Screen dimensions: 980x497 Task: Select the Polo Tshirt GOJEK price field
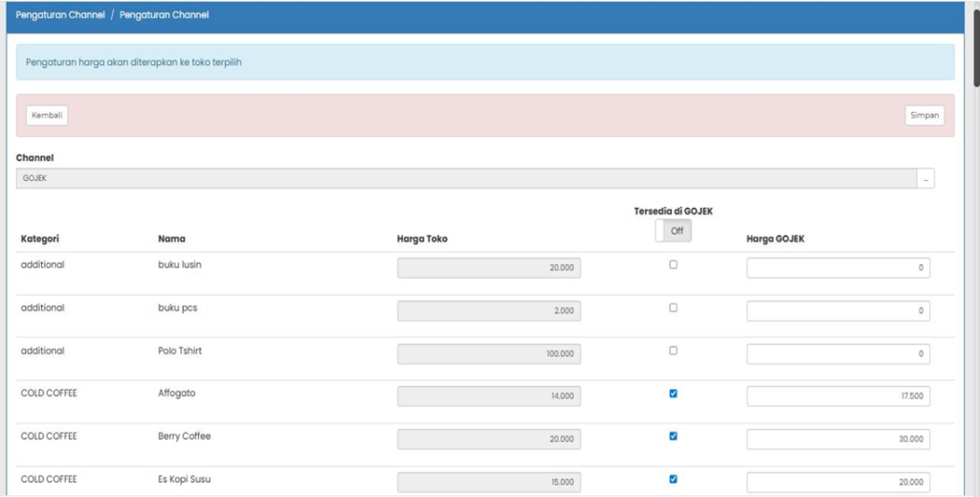837,354
